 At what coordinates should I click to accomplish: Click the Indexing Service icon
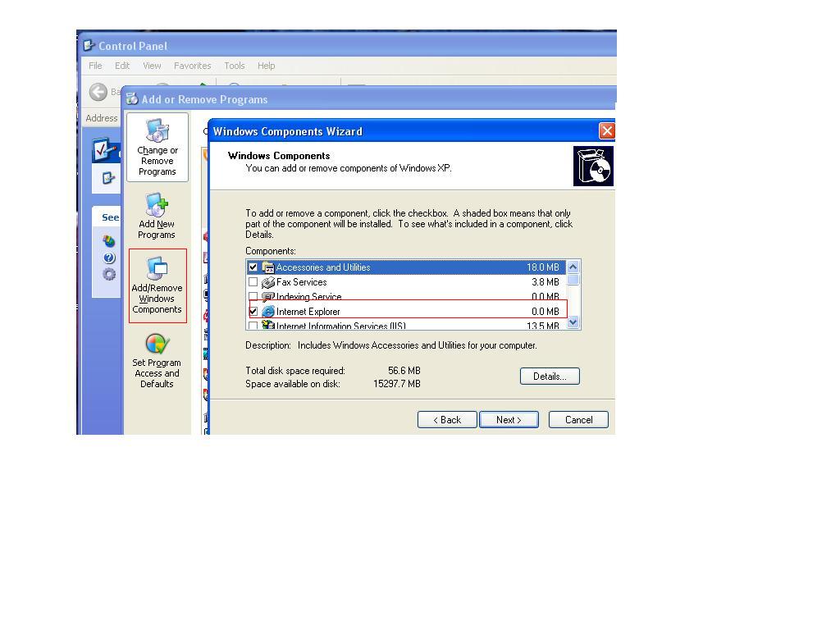(x=268, y=296)
